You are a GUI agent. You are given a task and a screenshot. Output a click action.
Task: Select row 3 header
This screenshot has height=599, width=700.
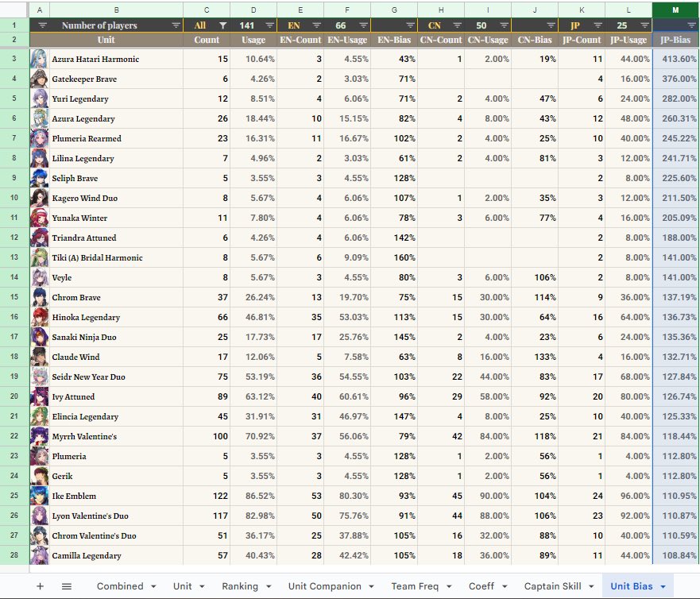tap(14, 59)
